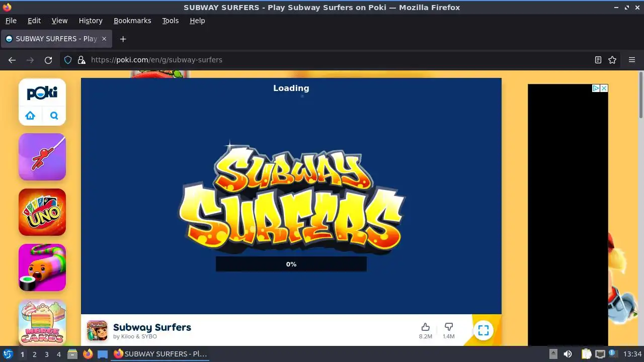Click the 13:34 clock
This screenshot has width=644, height=362.
pos(632,354)
